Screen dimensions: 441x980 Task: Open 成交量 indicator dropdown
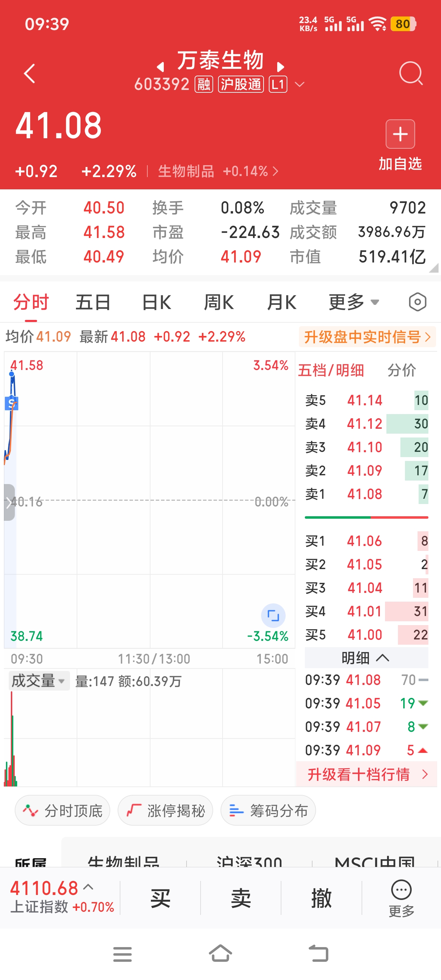(39, 681)
